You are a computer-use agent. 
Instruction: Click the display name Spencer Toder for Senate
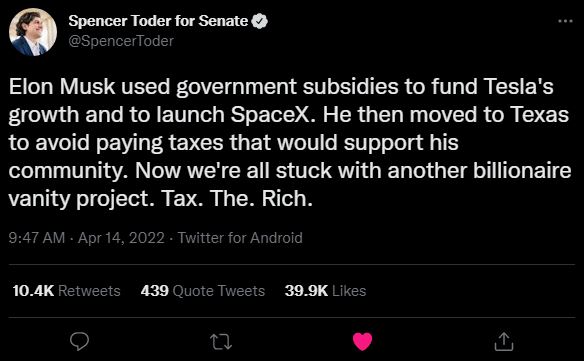pyautogui.click(x=158, y=21)
